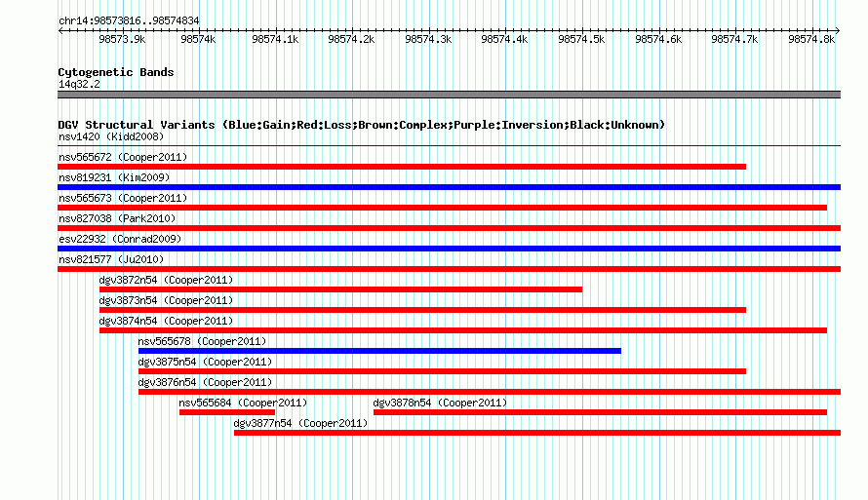Screen dimensions: 868x500
Task: Select the dgv3875n54 (Cooper2011) red bar
Action: click(443, 371)
